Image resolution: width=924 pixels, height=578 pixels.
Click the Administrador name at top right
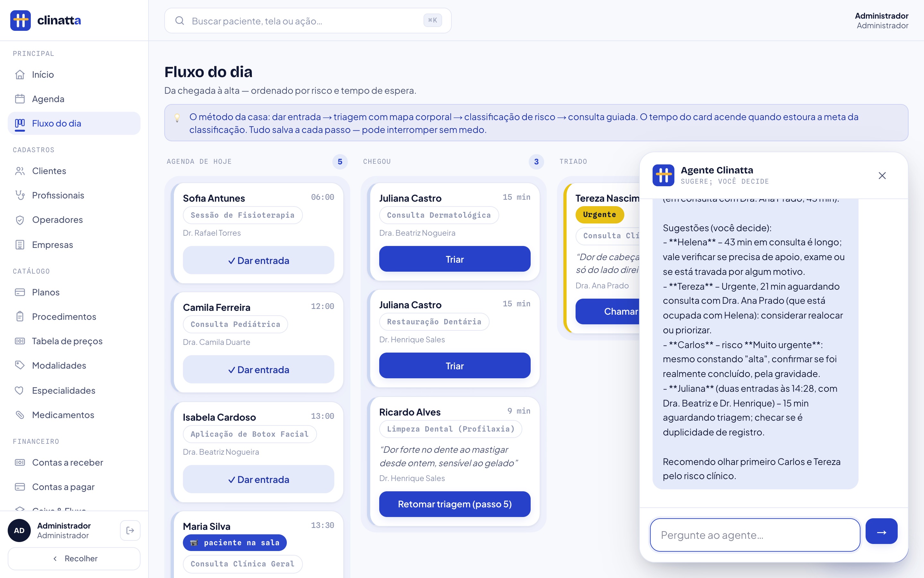click(x=881, y=16)
